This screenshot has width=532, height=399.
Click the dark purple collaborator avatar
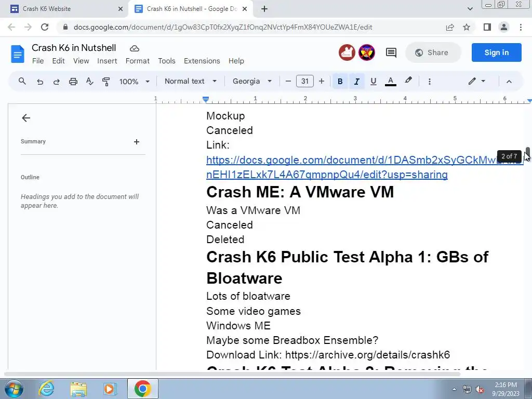[x=366, y=52]
